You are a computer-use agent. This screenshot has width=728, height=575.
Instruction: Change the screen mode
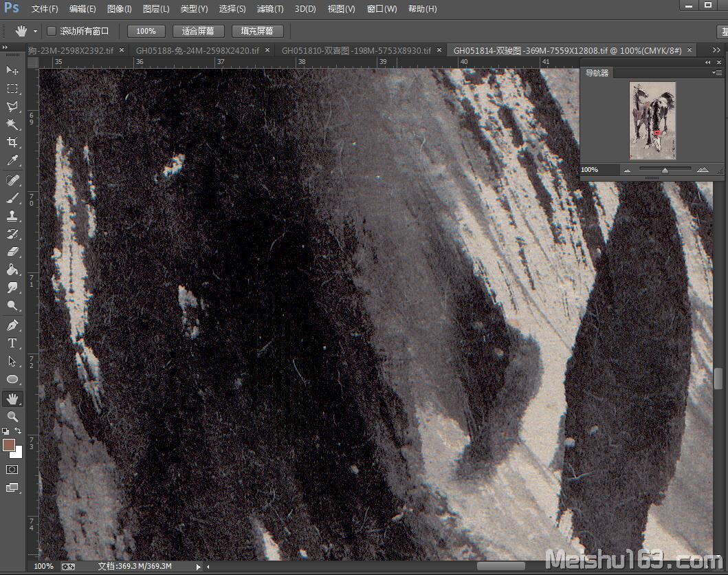tap(12, 487)
